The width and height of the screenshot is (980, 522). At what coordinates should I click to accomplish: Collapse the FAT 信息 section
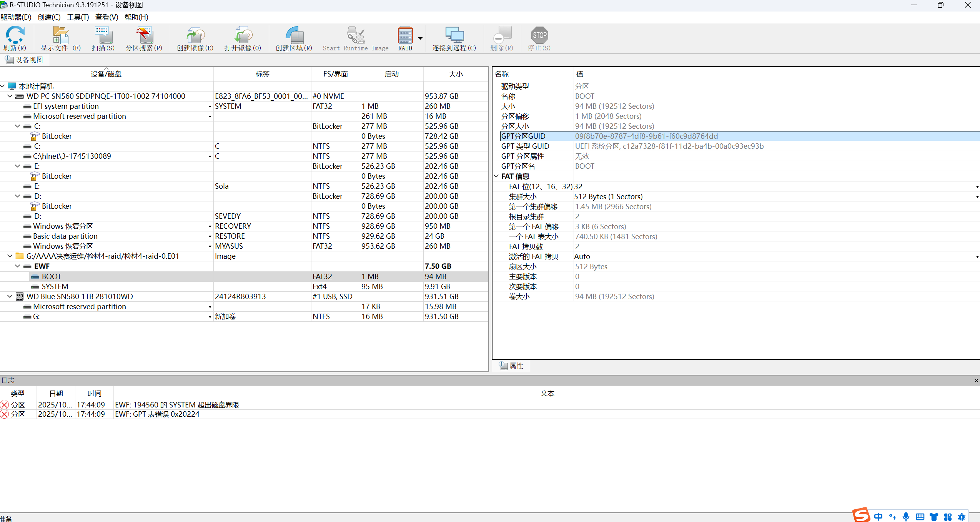tap(496, 176)
